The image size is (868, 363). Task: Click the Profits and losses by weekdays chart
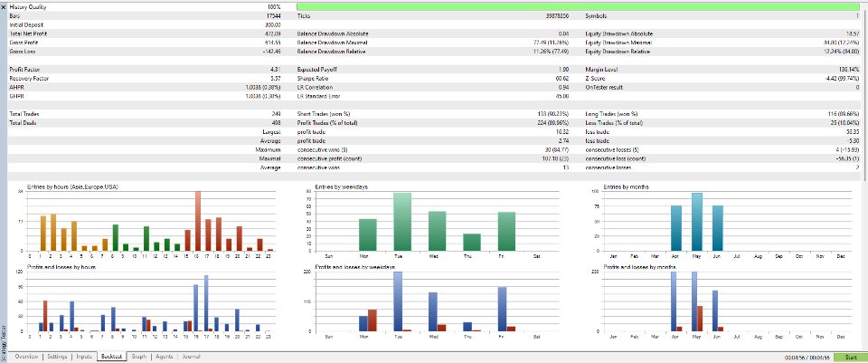click(435, 302)
